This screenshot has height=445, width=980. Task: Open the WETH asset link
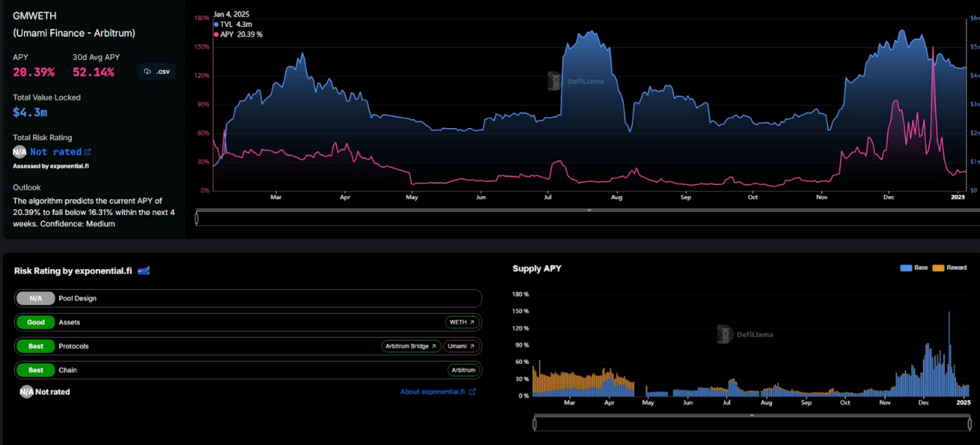[x=462, y=322]
